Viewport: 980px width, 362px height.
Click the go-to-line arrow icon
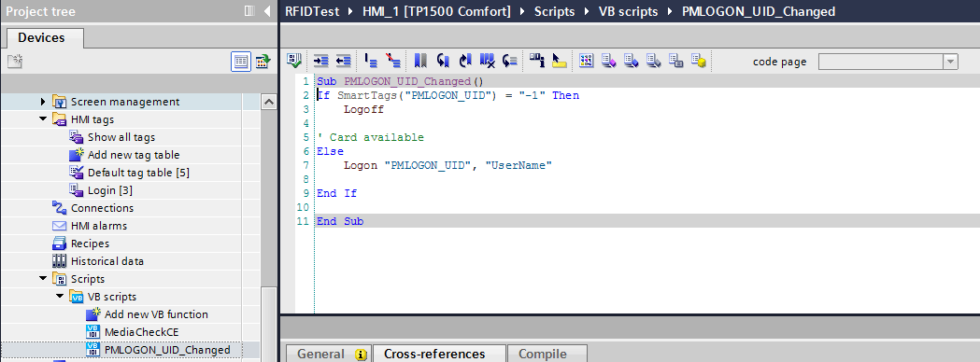coord(510,61)
